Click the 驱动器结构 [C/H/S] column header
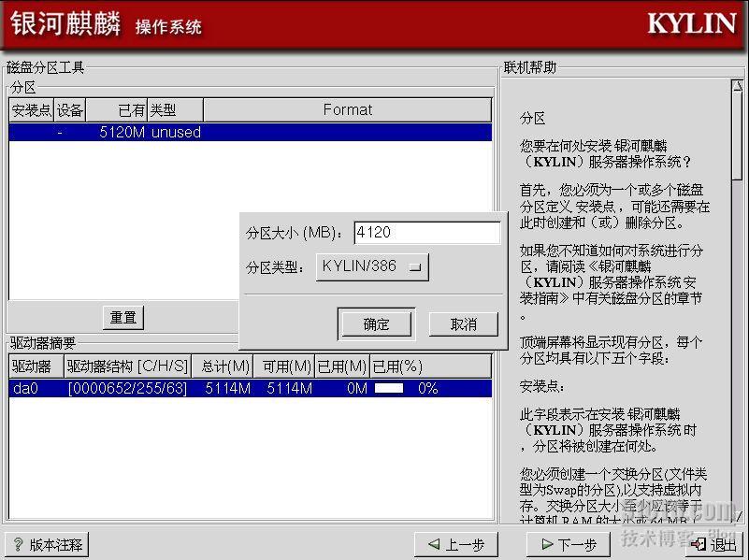Image resolution: width=749 pixels, height=560 pixels. coord(127,366)
